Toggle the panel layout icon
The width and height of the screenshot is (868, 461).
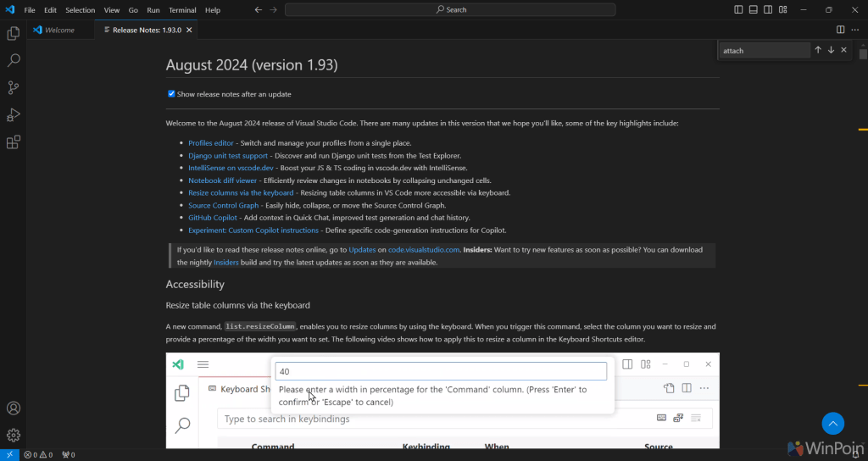pos(754,10)
